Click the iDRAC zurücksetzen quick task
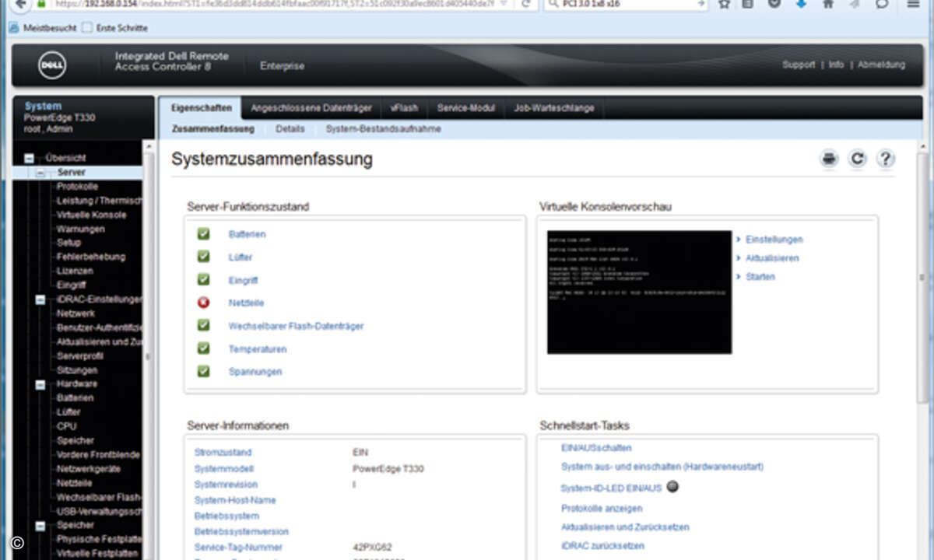934x560 pixels. (602, 546)
